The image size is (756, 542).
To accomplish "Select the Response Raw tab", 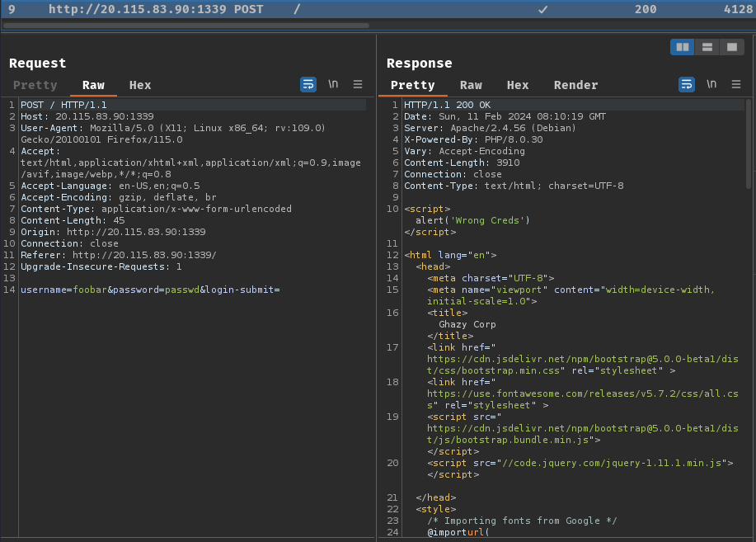I will [471, 86].
